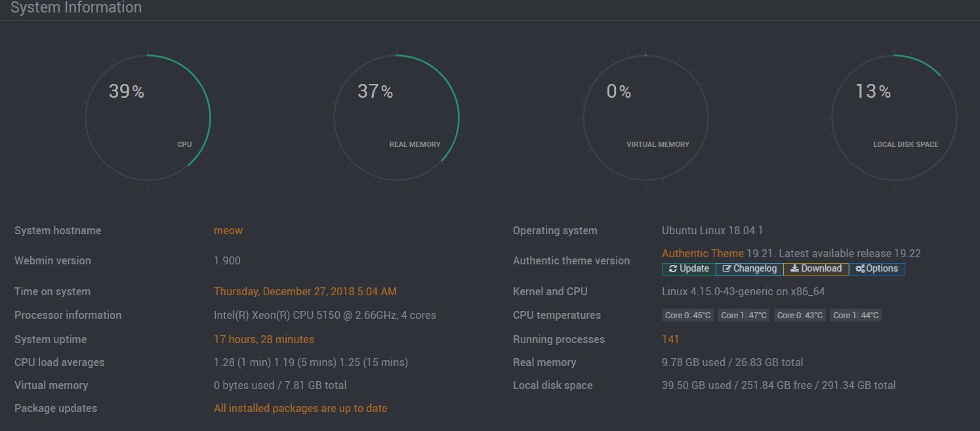Click the Linux 4.15.0-43-generic kernel text
The width and height of the screenshot is (980, 431).
tap(743, 291)
